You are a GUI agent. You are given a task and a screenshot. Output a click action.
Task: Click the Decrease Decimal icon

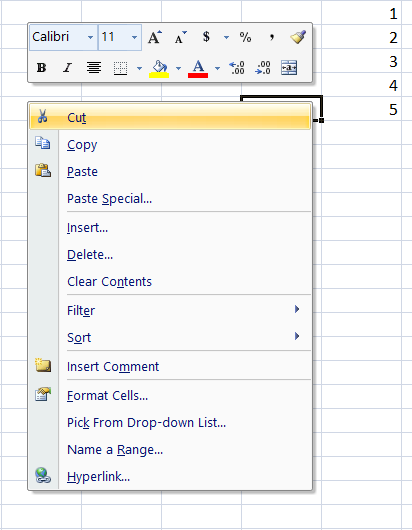[x=263, y=68]
